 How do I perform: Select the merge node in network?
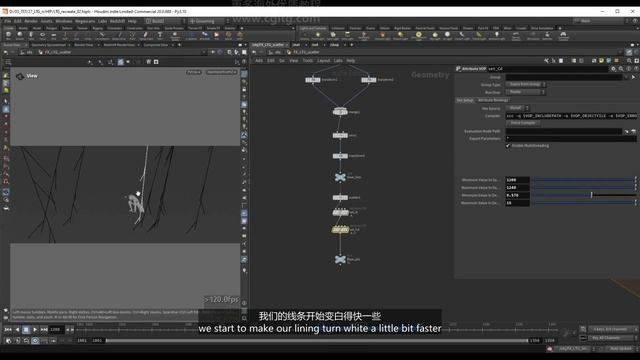pyautogui.click(x=340, y=111)
